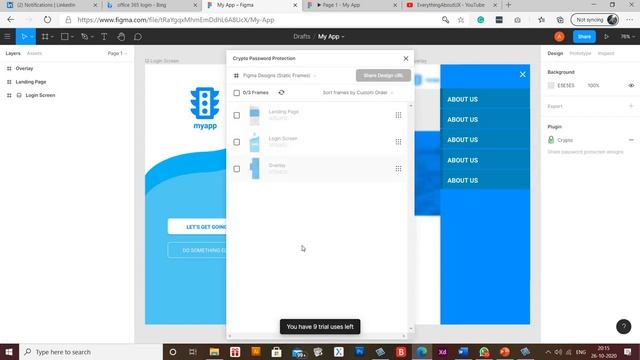Screen dimensions: 640x360
Task: Click the Present play icon in Figma toolbar
Action: click(x=607, y=37)
